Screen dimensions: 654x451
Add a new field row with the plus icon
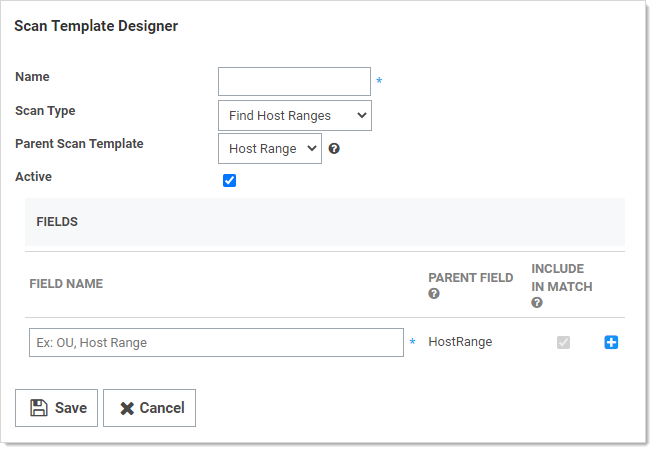[611, 342]
